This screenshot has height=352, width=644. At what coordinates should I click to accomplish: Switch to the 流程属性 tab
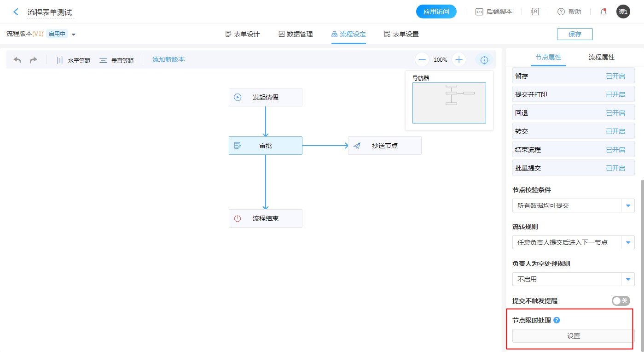(x=601, y=58)
